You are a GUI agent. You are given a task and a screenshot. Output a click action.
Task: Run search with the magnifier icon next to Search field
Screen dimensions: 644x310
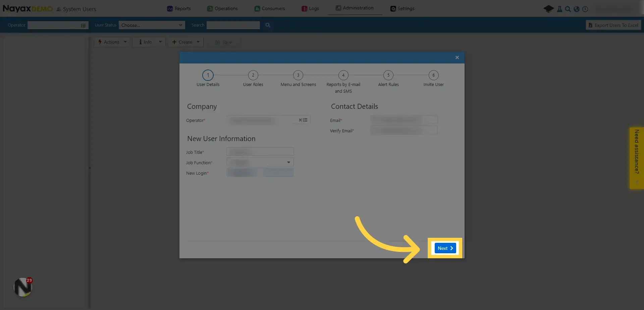pyautogui.click(x=268, y=25)
